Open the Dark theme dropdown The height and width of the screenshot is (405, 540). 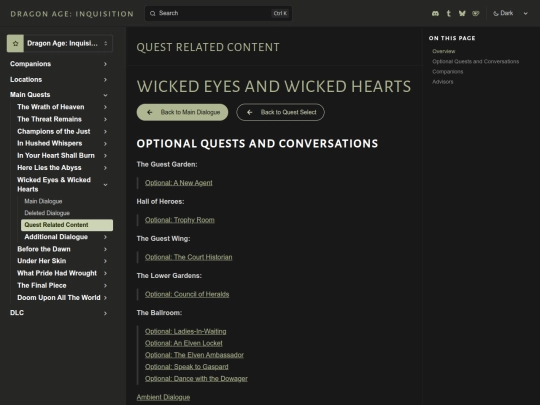pos(510,13)
